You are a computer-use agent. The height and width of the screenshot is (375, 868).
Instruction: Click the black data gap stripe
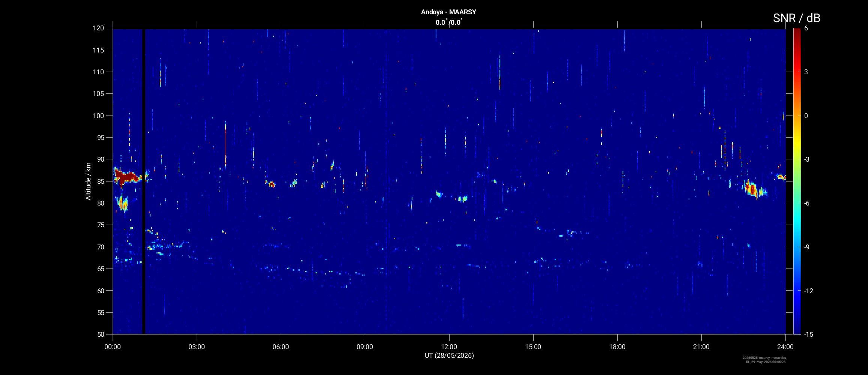(143, 181)
